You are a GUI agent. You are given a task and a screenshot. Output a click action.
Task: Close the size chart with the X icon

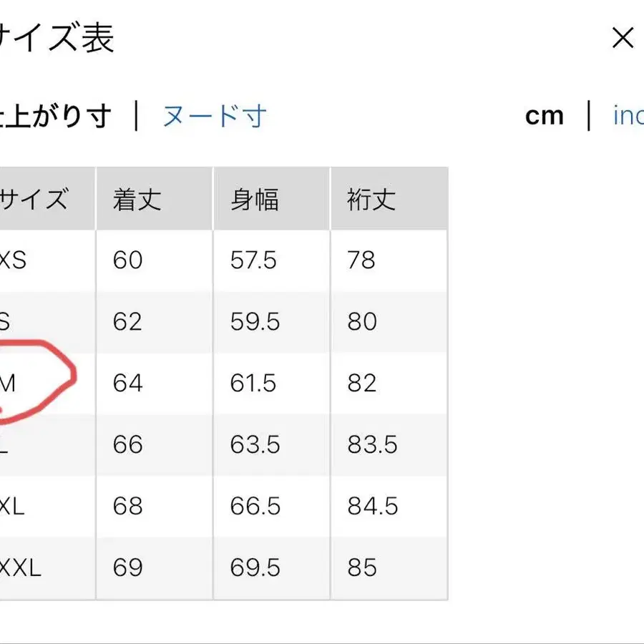pyautogui.click(x=623, y=38)
